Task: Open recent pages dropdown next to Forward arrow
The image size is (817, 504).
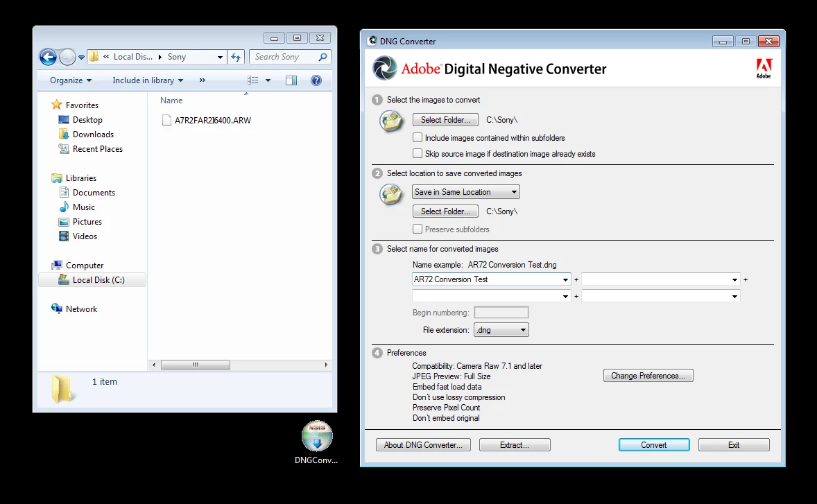Action: [81, 58]
